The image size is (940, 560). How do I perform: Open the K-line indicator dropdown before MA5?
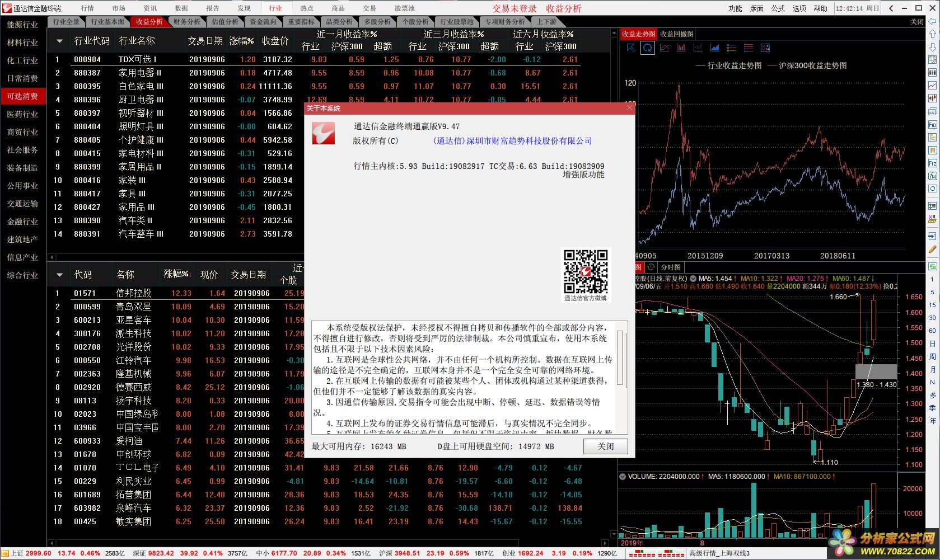click(x=693, y=278)
